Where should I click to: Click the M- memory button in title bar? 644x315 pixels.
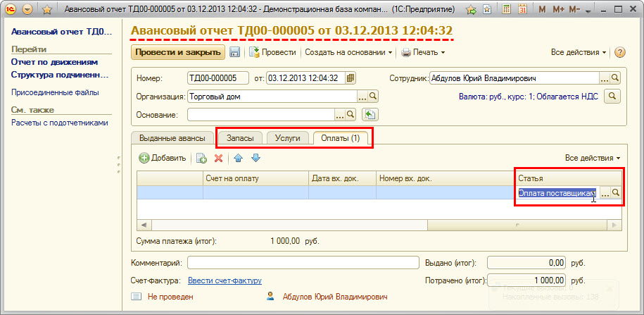574,9
